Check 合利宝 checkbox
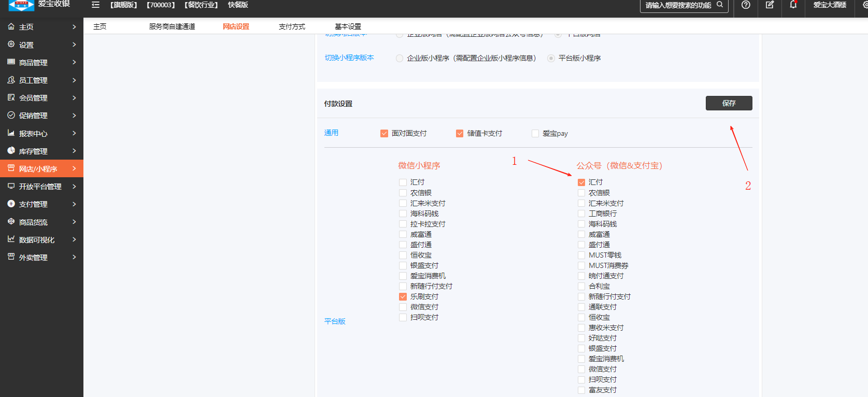The image size is (868, 397). 581,287
